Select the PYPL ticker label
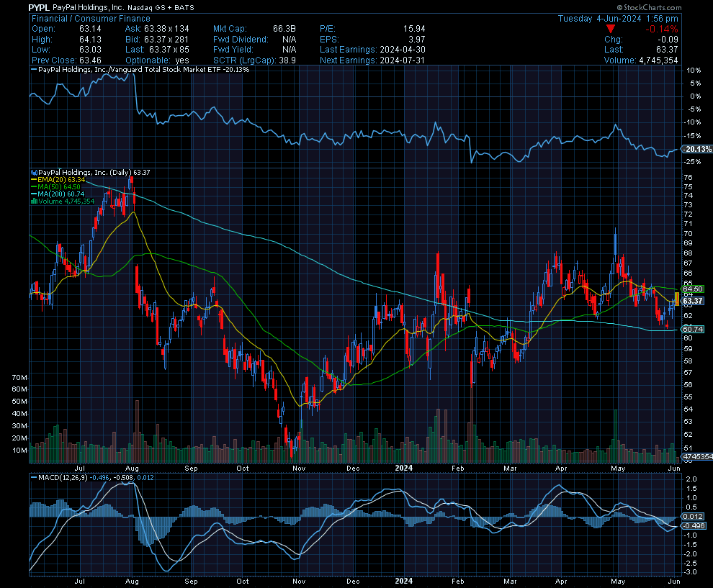The width and height of the screenshot is (713, 588). [x=36, y=7]
